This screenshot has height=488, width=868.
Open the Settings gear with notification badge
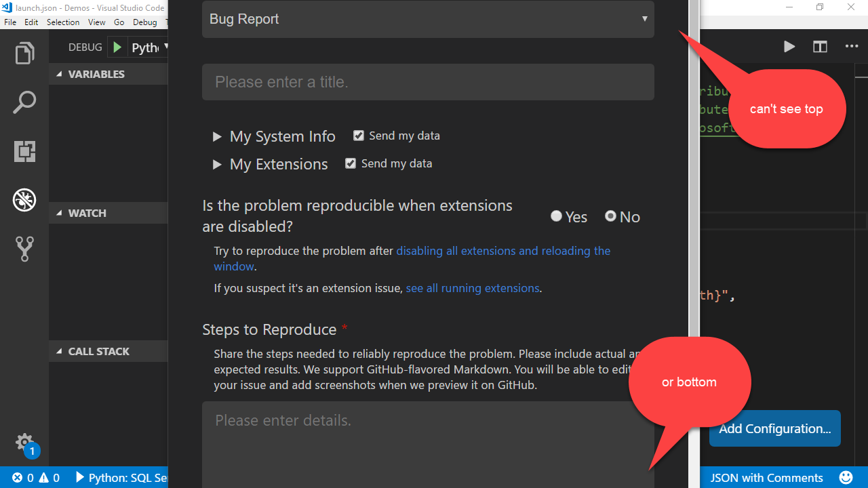click(x=24, y=442)
